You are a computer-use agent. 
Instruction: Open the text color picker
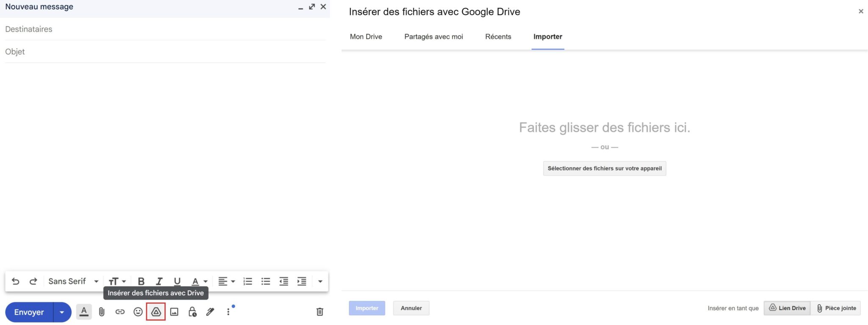(x=199, y=281)
